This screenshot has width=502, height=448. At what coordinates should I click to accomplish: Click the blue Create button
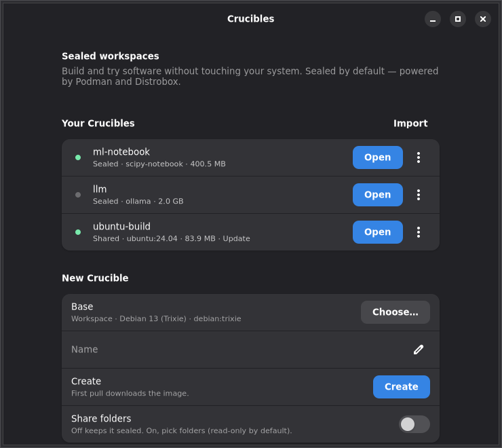click(401, 387)
